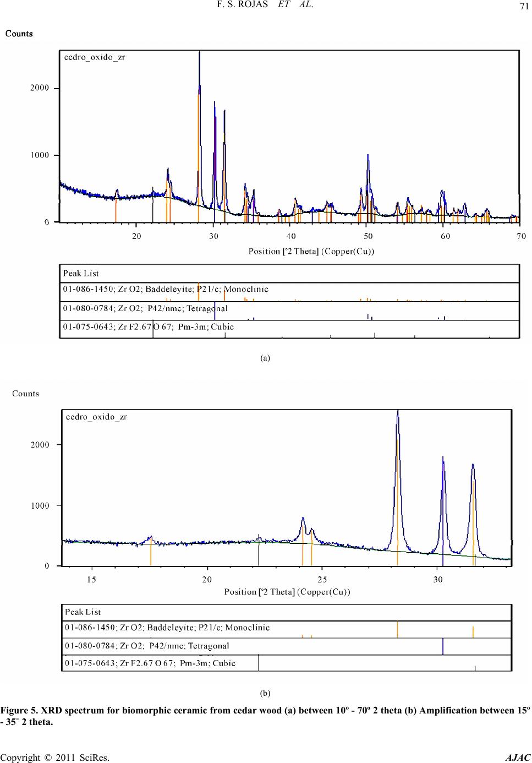
Task: Click the "cedro_oxido_zr" sample name in chart (b)
Action: click(96, 417)
